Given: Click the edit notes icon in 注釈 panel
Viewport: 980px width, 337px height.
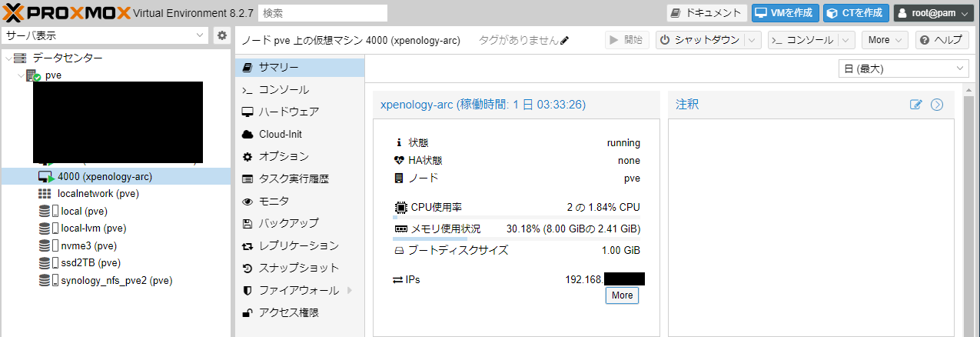Looking at the screenshot, I should coord(915,105).
